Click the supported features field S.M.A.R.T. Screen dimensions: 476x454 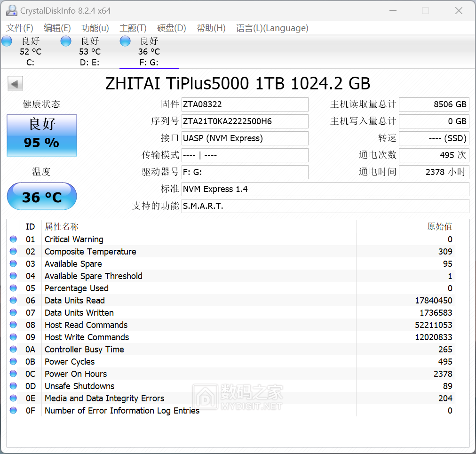pos(325,206)
